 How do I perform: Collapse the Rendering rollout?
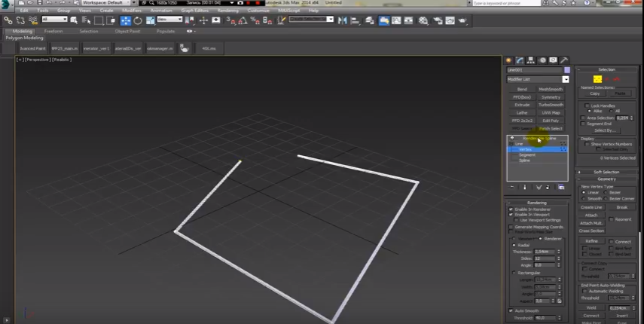point(537,203)
